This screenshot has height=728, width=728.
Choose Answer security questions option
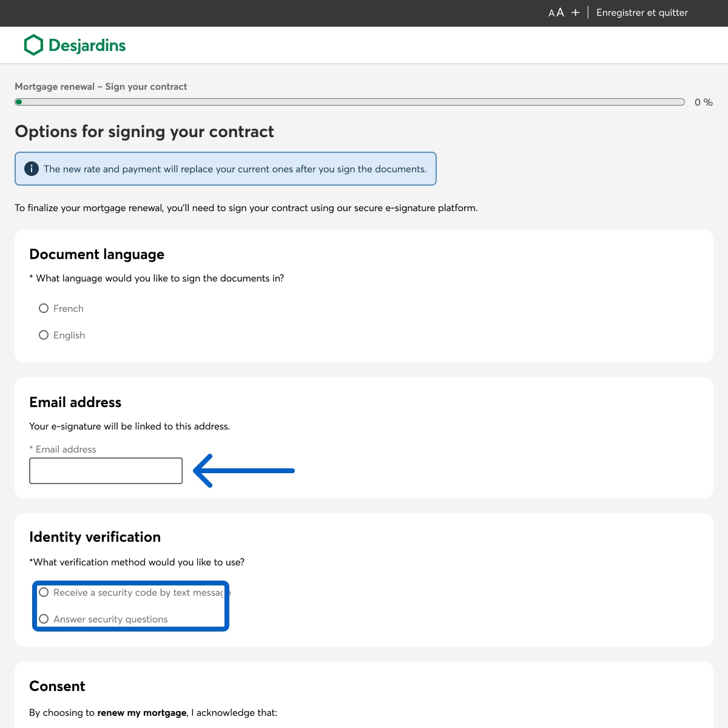pos(44,619)
